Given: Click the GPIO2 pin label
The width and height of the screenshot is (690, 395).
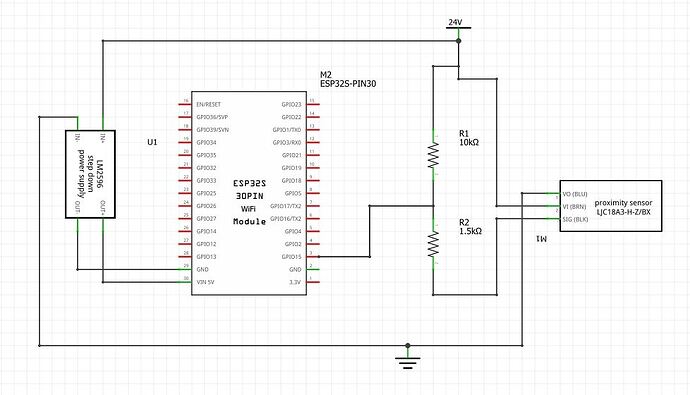Looking at the screenshot, I should tap(293, 244).
